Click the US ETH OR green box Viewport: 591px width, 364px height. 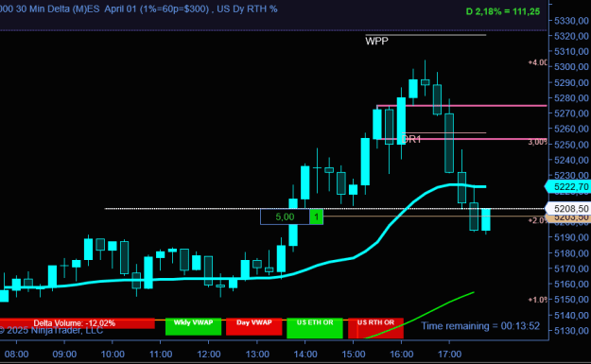[x=315, y=328]
